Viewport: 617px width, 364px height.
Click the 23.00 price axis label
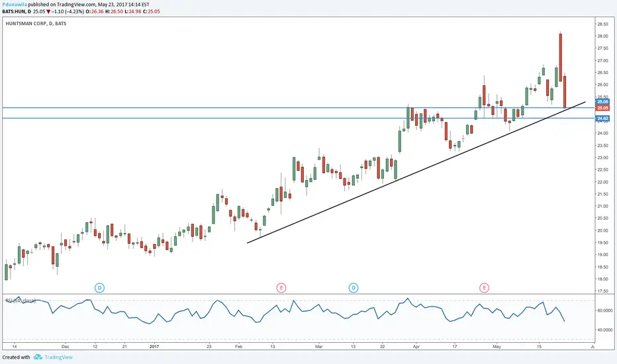(602, 158)
